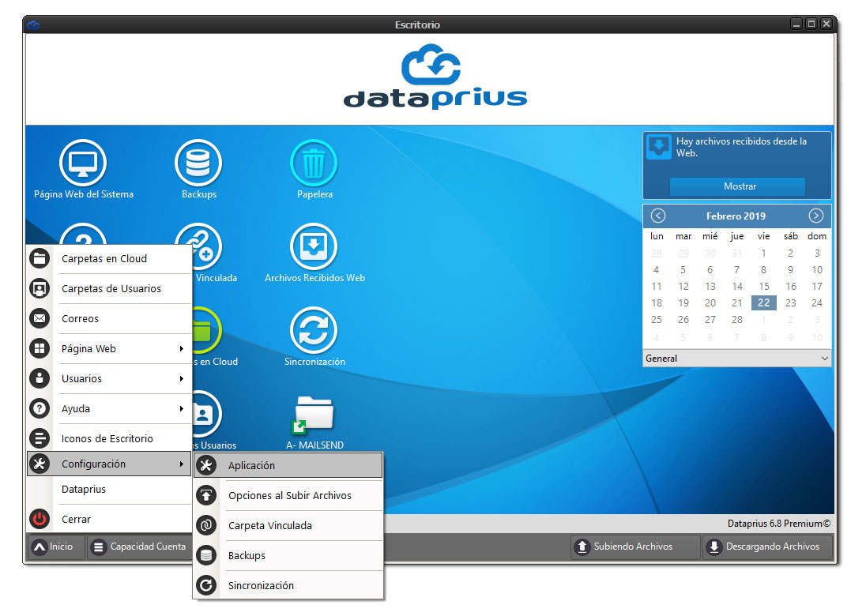Image resolution: width=866 pixels, height=616 pixels.
Task: Select Iconos de Escritorio menu entry
Action: pyautogui.click(x=109, y=438)
